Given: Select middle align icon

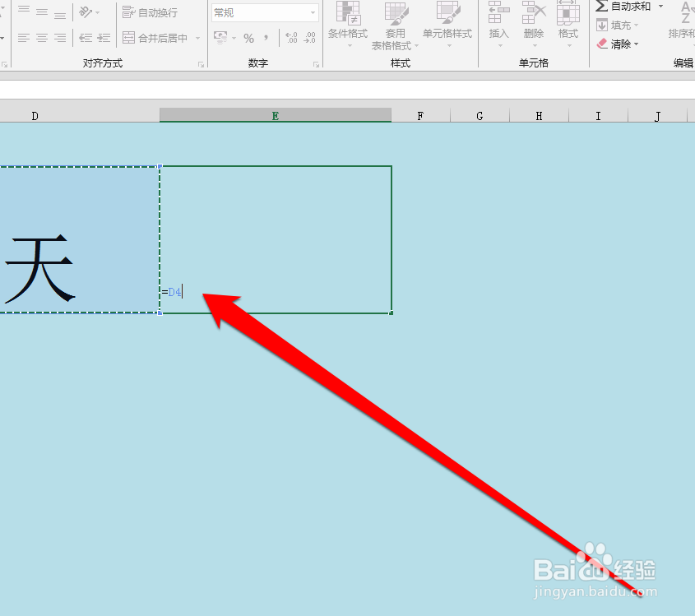Looking at the screenshot, I should (42, 12).
